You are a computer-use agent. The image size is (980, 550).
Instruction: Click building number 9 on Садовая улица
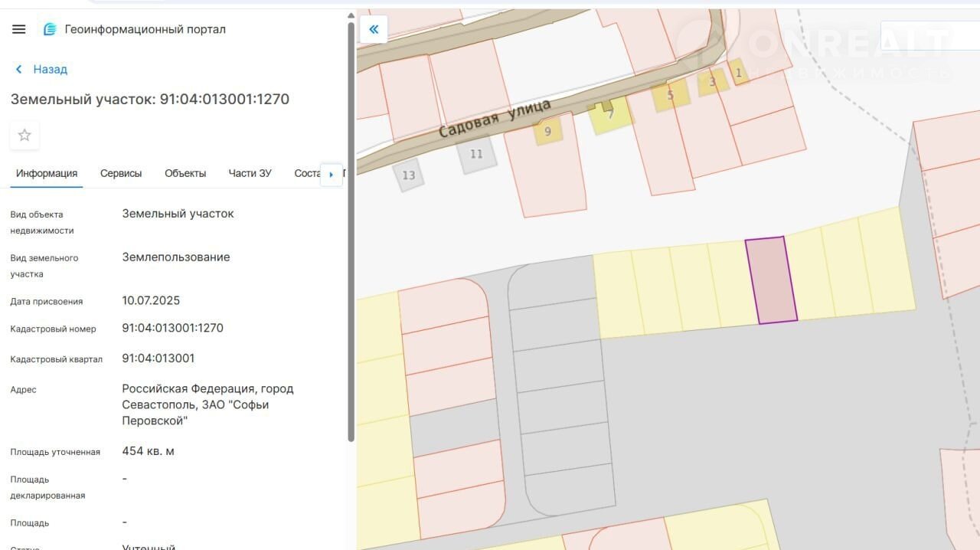(x=547, y=131)
